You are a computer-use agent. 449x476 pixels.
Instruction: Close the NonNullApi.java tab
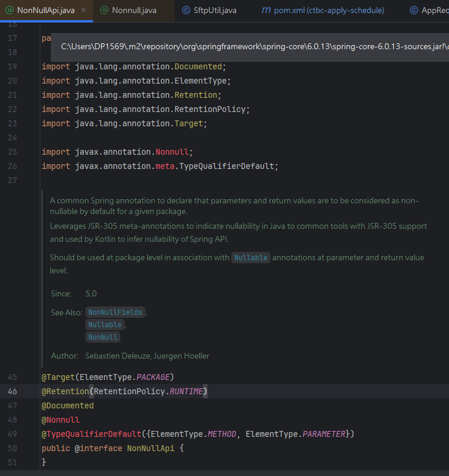84,10
